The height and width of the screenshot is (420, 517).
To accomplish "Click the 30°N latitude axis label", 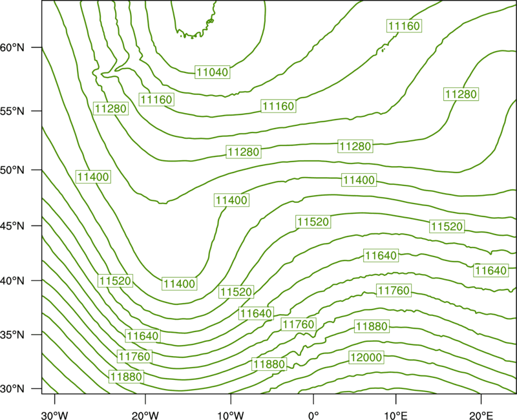I will coord(12,389).
